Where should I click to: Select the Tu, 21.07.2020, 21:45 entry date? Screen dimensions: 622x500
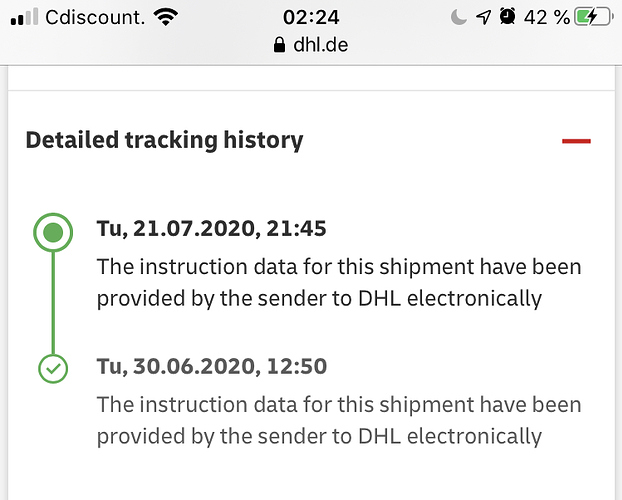tap(211, 229)
